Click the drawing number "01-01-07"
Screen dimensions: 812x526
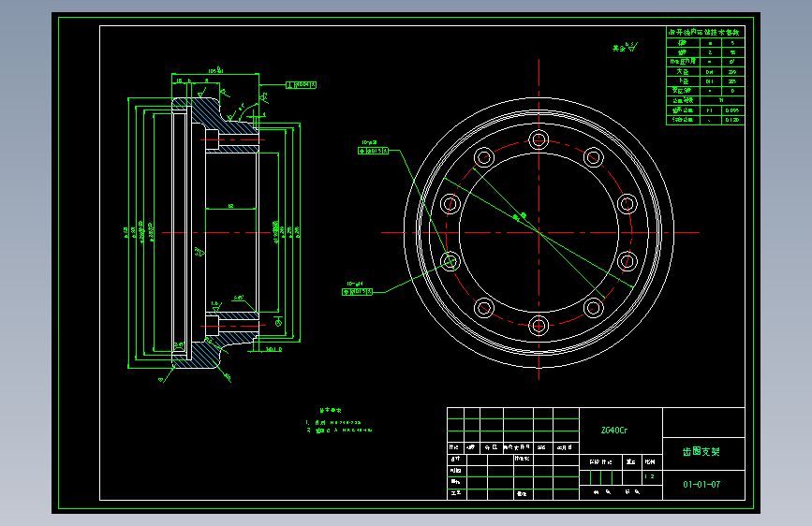coord(701,485)
